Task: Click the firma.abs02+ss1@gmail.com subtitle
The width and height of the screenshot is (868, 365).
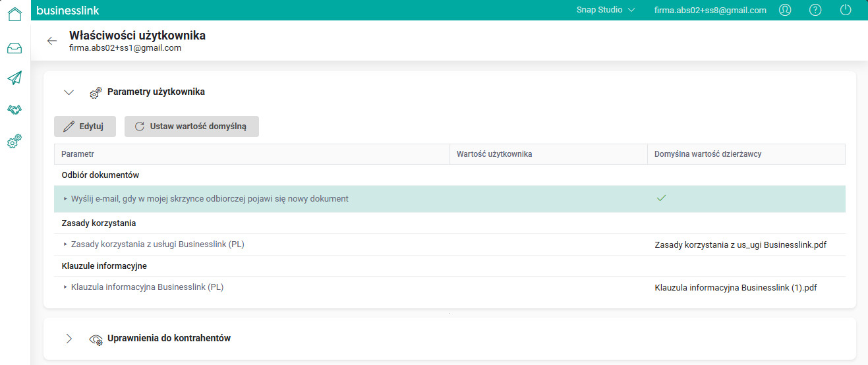Action: coord(125,48)
